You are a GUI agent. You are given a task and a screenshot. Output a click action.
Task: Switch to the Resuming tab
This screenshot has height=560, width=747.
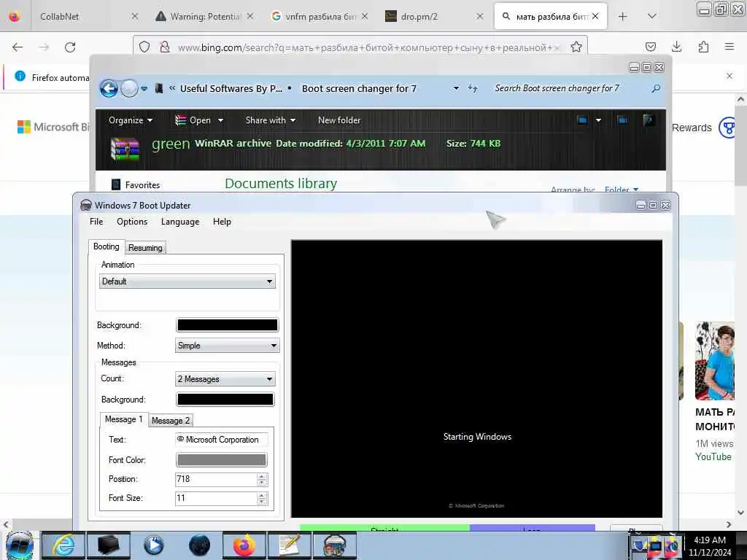[x=145, y=248]
